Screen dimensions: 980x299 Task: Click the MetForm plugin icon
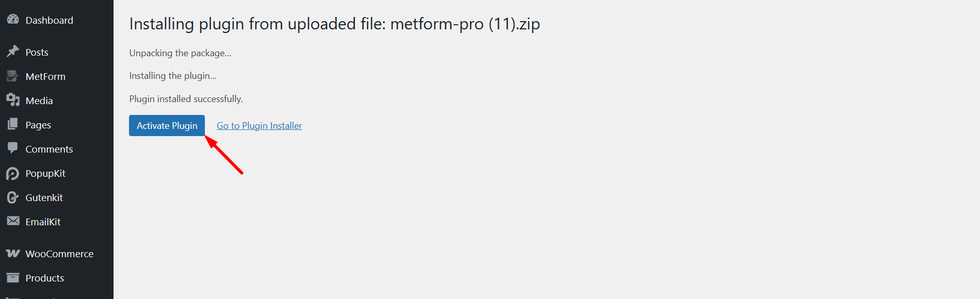tap(12, 76)
